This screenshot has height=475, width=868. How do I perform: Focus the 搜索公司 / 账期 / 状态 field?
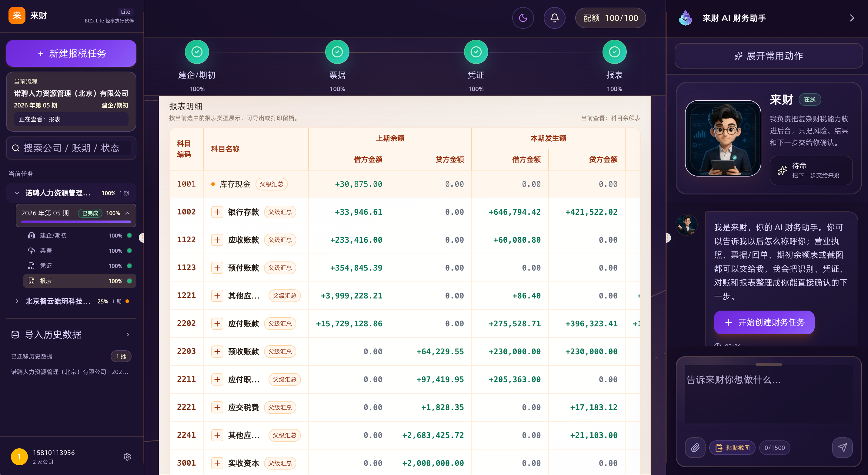point(71,148)
